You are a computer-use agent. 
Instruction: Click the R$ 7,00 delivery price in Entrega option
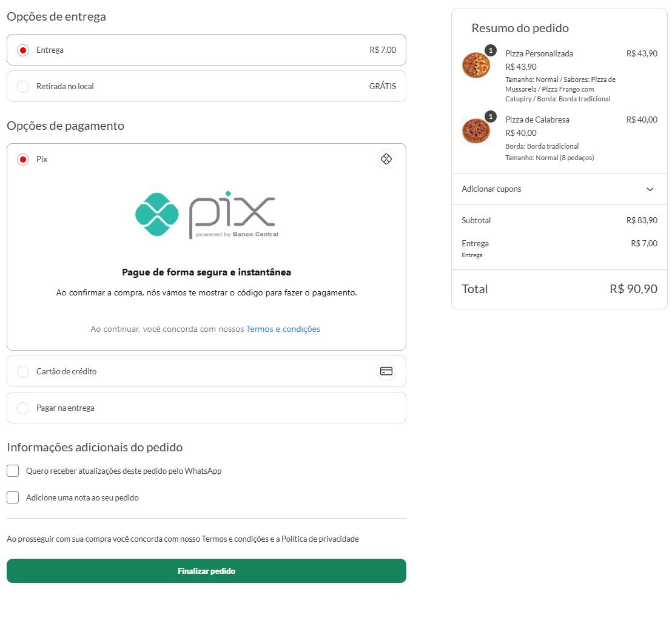click(x=383, y=50)
